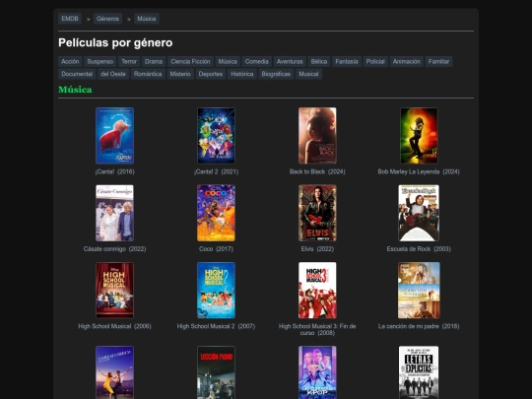
Task: Click High School Musical (2006) title
Action: [114, 326]
